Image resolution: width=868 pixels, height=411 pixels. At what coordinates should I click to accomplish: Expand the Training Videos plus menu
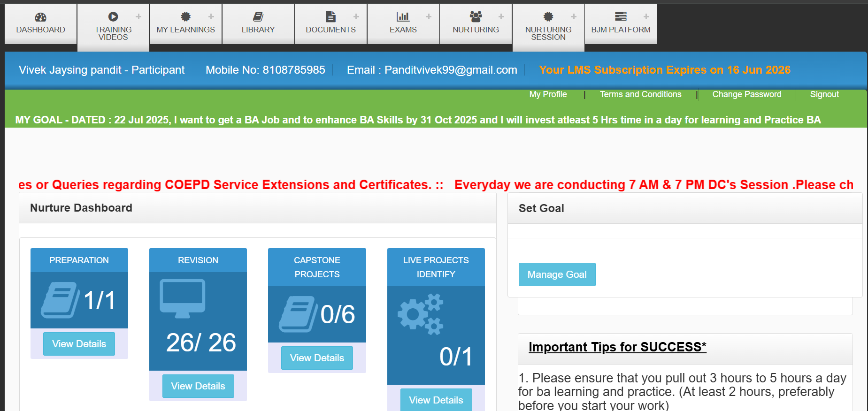pos(138,17)
